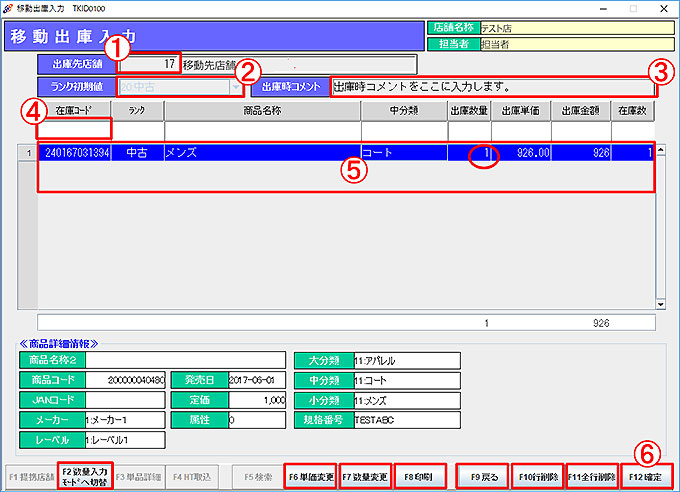Click scrollbar down arrow of the item list
The height and width of the screenshot is (492, 680).
coord(660,304)
